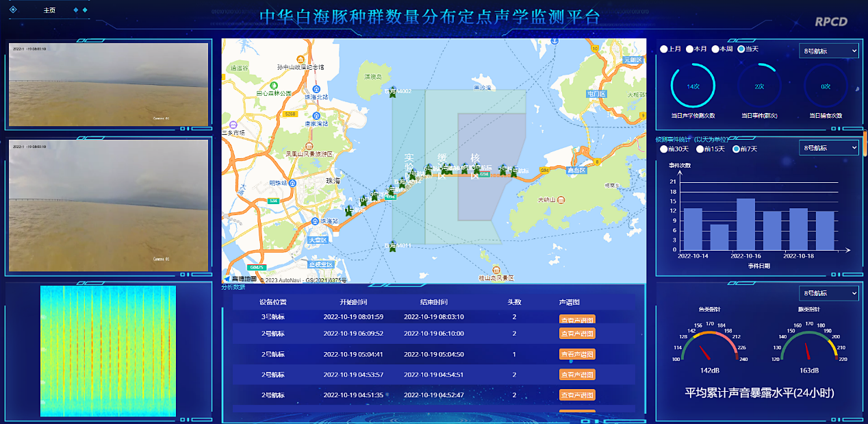Click the top camera video feed
Viewport: 868px width, 424px height.
click(x=108, y=84)
